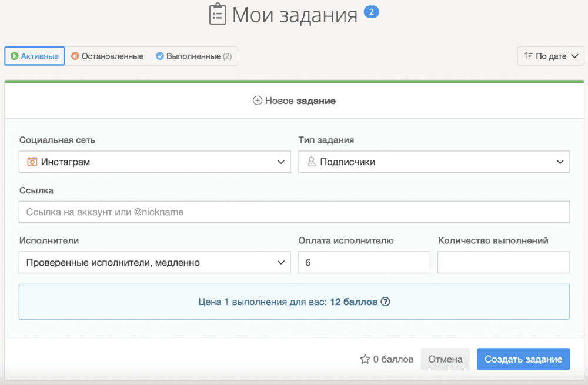The width and height of the screenshot is (588, 385).
Task: Click the plus icon next to Новое задание
Action: [x=257, y=101]
